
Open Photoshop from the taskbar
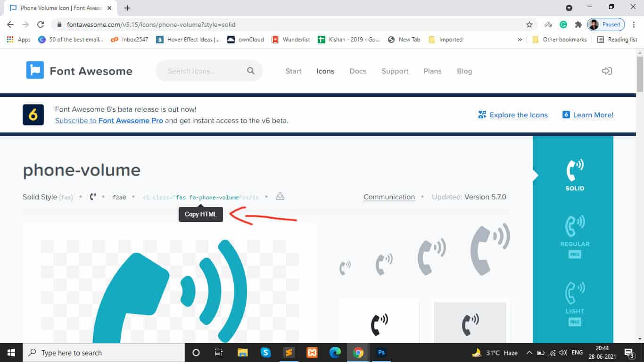[381, 352]
